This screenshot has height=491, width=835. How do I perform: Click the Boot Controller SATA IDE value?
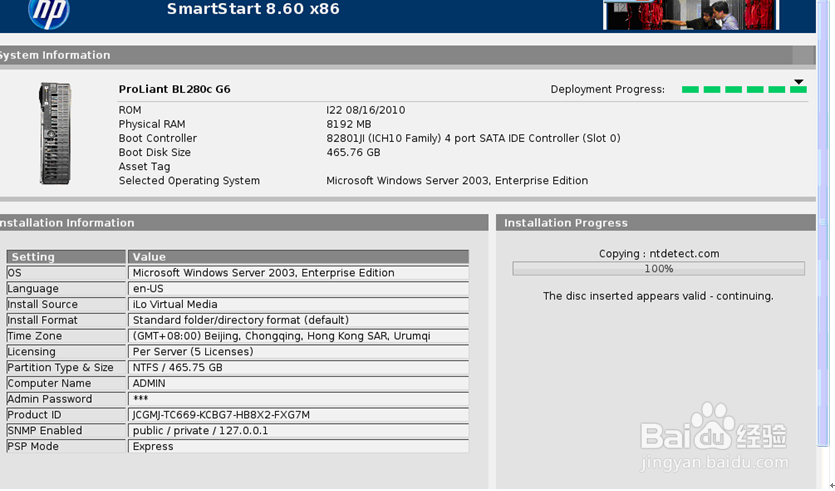[x=473, y=138]
